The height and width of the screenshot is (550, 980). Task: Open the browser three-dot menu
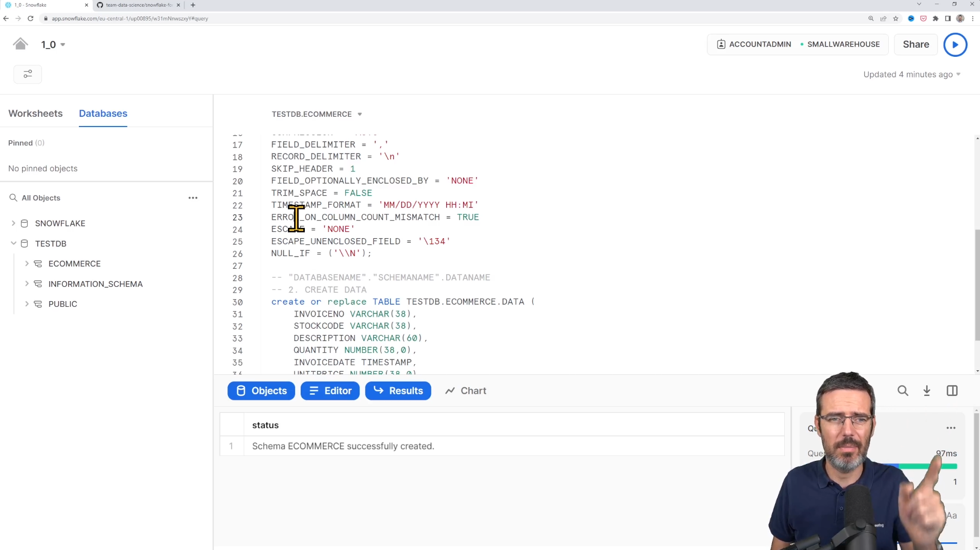tap(973, 18)
